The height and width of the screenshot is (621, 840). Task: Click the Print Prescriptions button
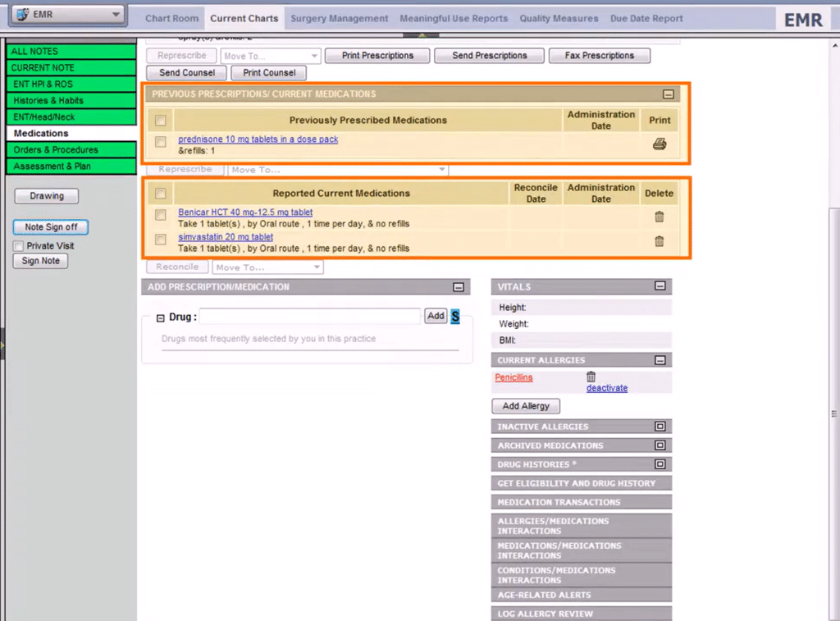377,56
